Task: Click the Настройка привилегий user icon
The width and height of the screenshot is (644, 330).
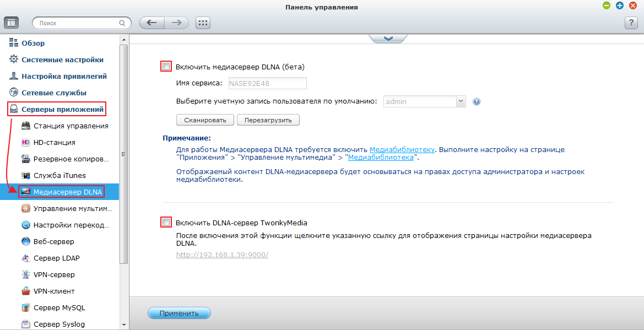Action: (14, 76)
